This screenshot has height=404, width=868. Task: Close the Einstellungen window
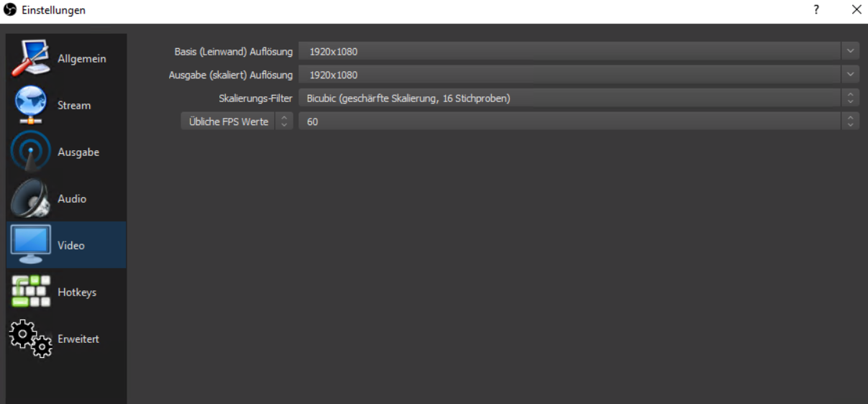click(x=856, y=10)
